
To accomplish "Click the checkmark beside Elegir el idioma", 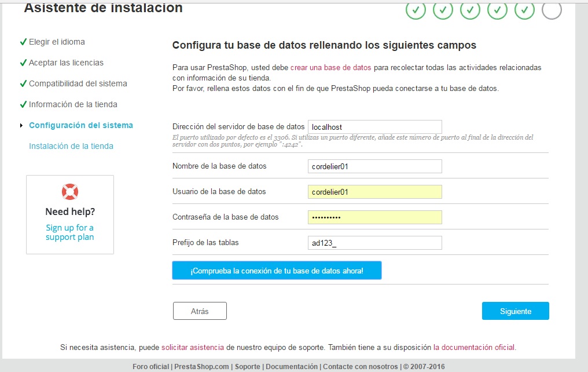I will (x=23, y=42).
